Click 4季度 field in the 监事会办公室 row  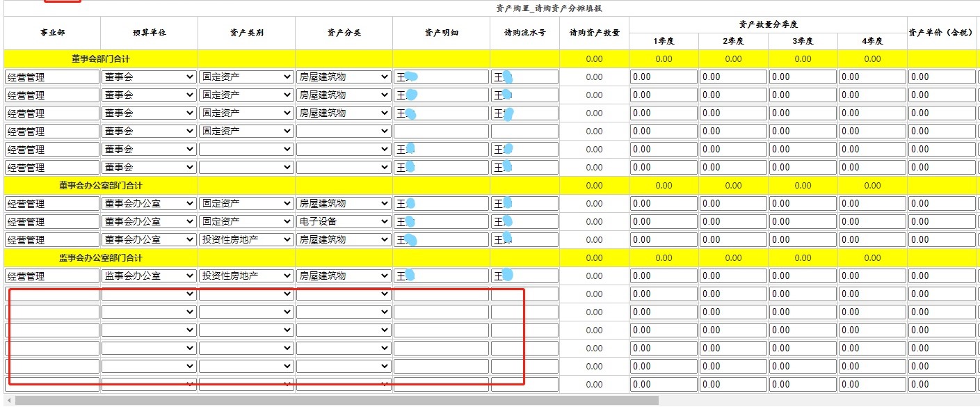pos(872,276)
